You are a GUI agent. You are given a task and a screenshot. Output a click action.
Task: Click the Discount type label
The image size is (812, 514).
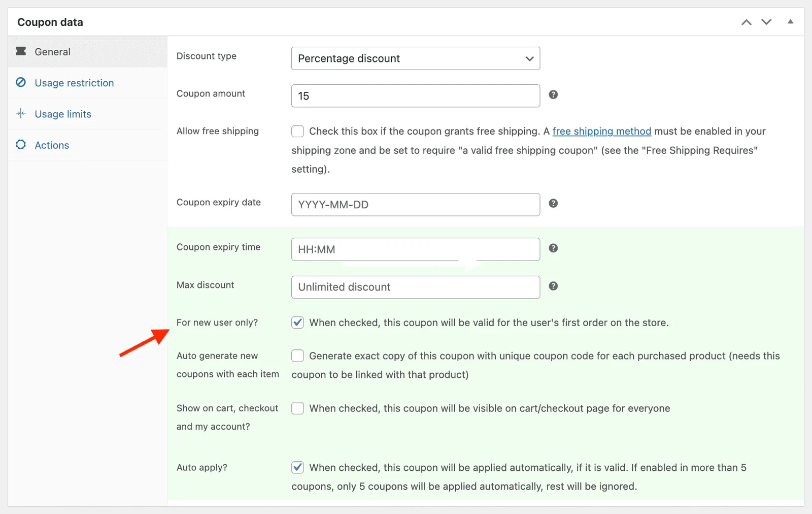click(x=207, y=56)
